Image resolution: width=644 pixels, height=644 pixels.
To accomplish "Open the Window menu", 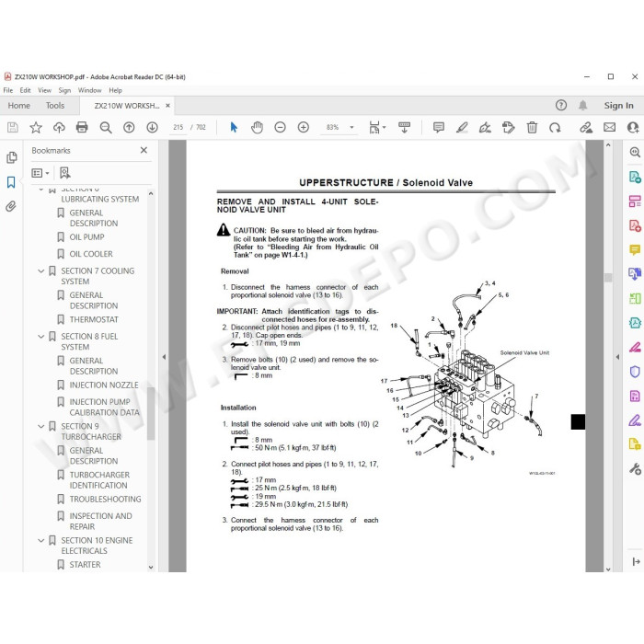I will point(89,90).
